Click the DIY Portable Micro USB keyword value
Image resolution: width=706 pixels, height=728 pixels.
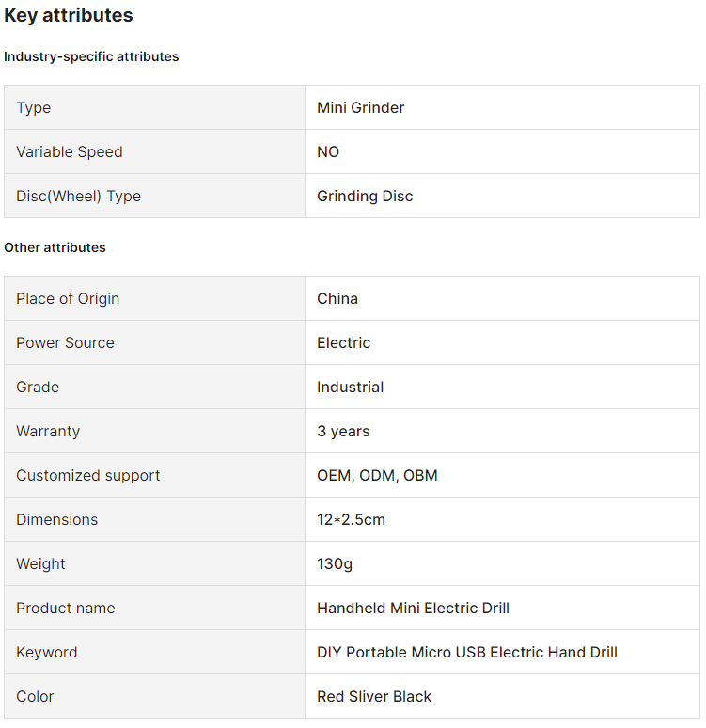pos(467,653)
